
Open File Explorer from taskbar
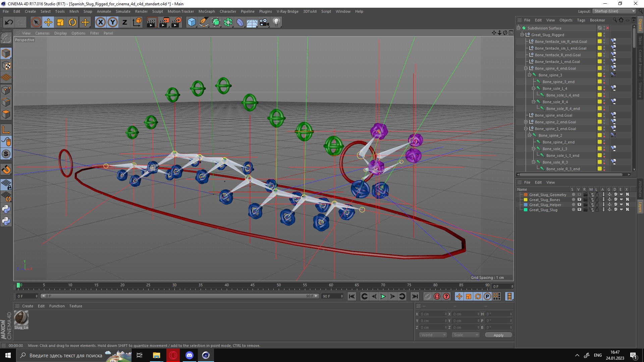156,355
